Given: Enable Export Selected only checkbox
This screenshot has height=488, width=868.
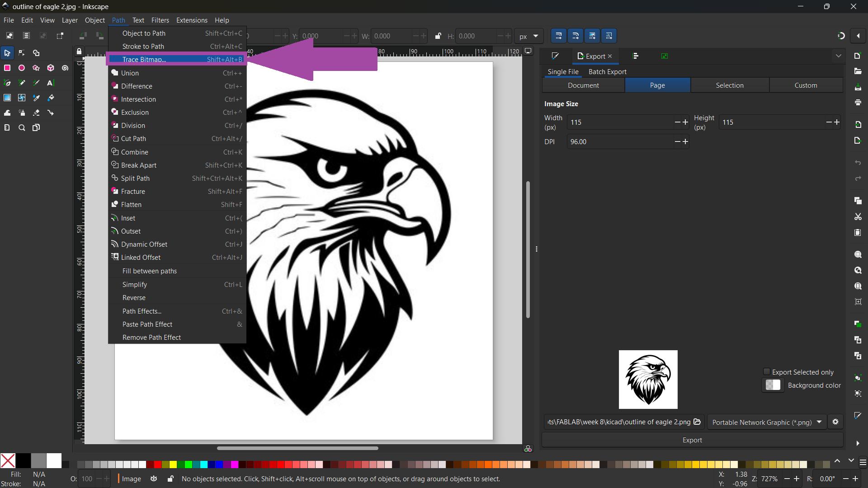Looking at the screenshot, I should [x=766, y=372].
